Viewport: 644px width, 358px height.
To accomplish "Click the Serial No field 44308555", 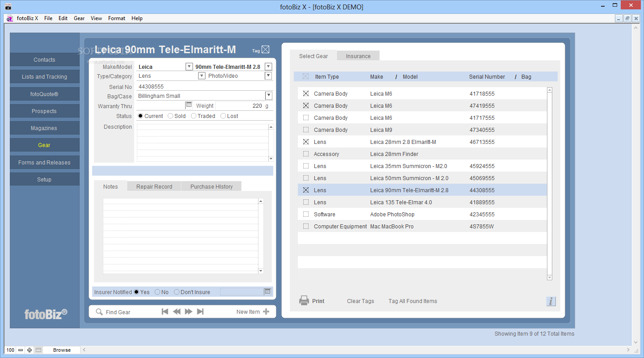I will tap(204, 86).
